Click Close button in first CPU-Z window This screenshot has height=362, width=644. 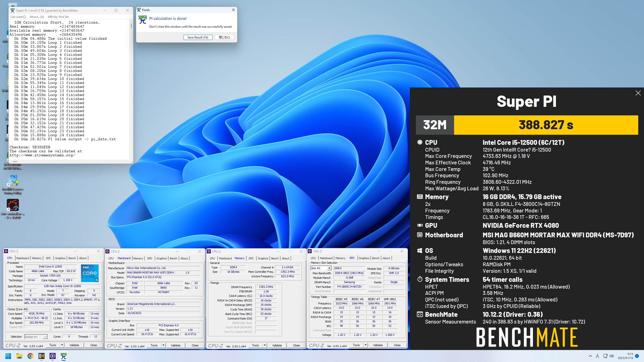point(94,345)
